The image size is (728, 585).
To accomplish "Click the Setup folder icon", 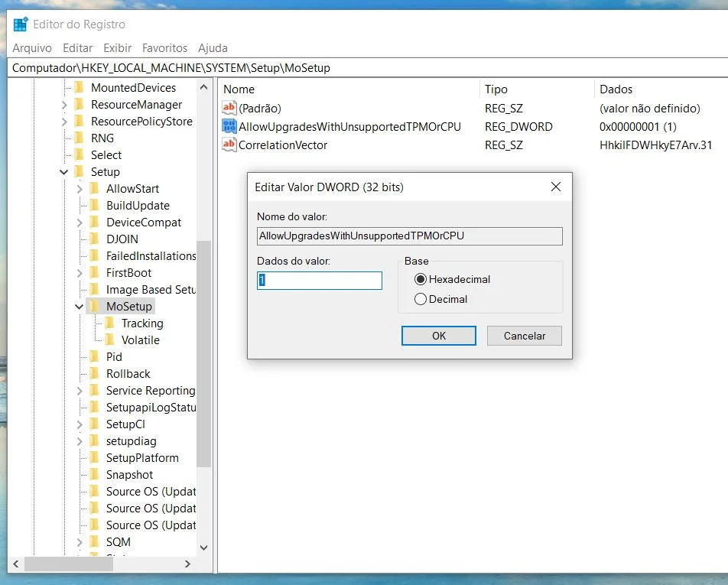I will (80, 172).
